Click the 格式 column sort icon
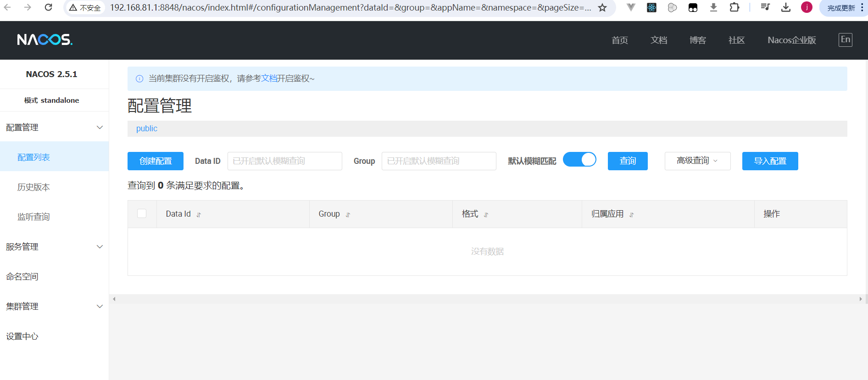 [x=486, y=215]
